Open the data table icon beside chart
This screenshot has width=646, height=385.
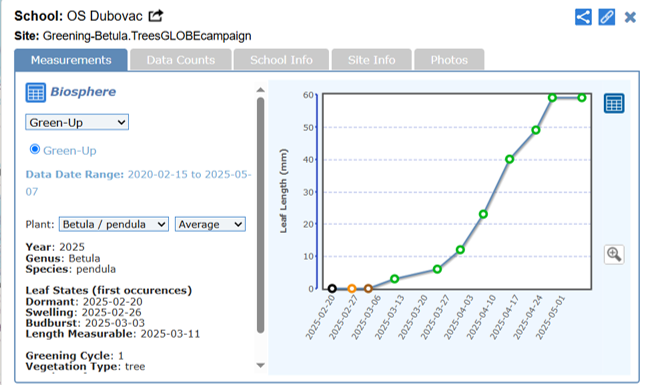click(614, 103)
